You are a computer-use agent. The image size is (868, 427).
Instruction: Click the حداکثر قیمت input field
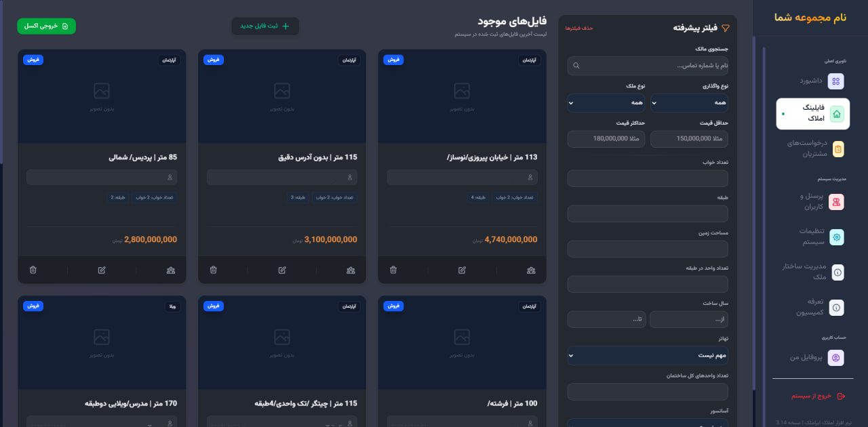tap(606, 139)
